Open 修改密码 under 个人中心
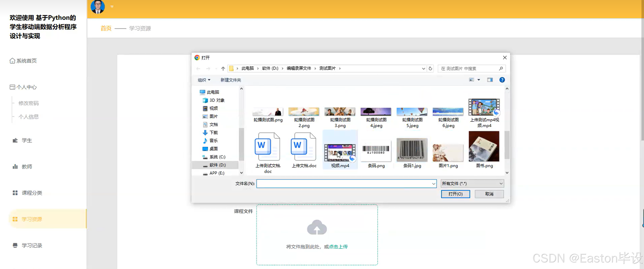The height and width of the screenshot is (269, 644). 29,103
